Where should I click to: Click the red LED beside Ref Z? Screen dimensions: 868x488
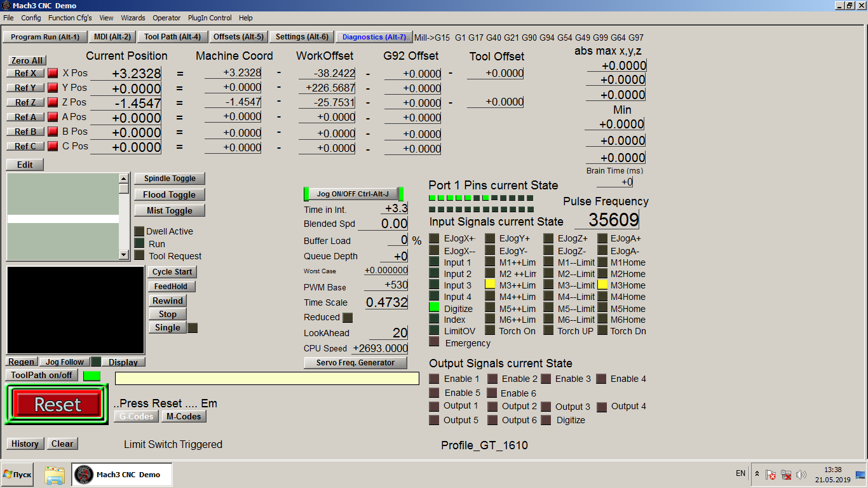coord(53,102)
